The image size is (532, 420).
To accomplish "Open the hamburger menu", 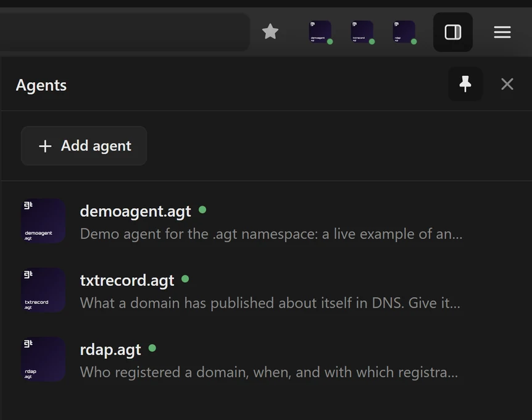I will pyautogui.click(x=502, y=32).
